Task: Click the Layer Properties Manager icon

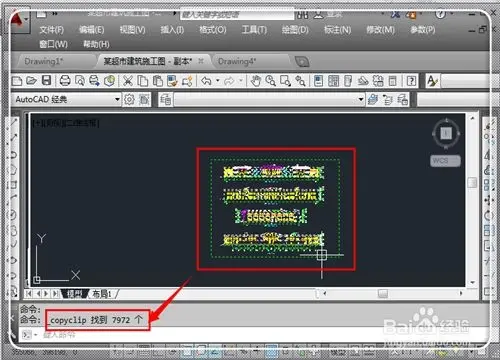Action: point(166,99)
